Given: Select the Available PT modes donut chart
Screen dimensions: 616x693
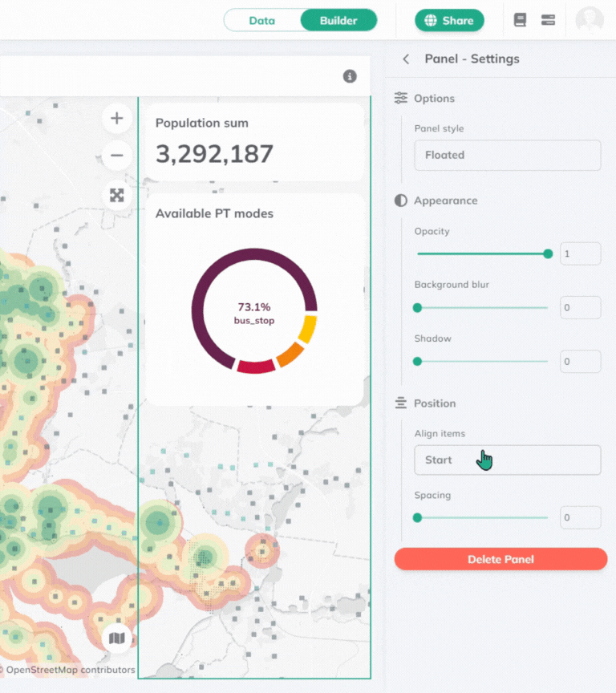Looking at the screenshot, I should [254, 310].
